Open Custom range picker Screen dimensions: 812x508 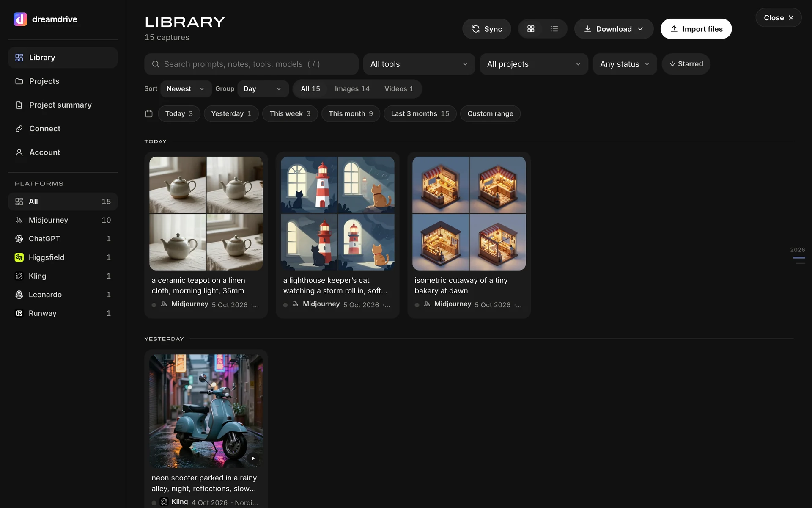(490, 113)
